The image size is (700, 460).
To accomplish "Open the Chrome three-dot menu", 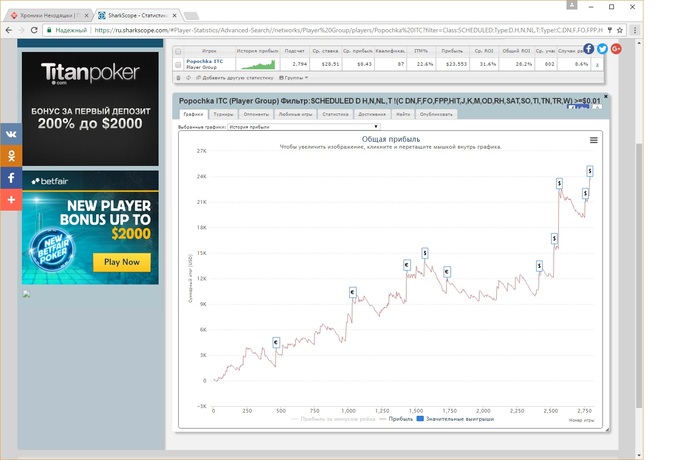I will pos(635,30).
